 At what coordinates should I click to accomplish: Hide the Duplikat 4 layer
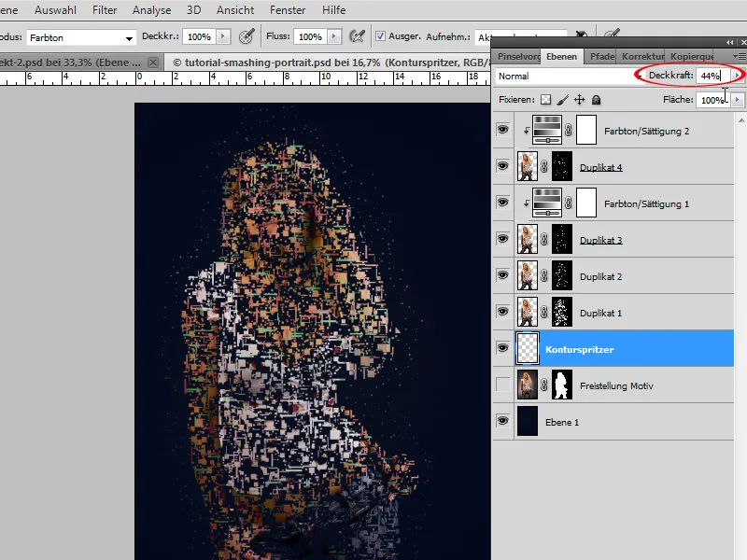pos(502,166)
